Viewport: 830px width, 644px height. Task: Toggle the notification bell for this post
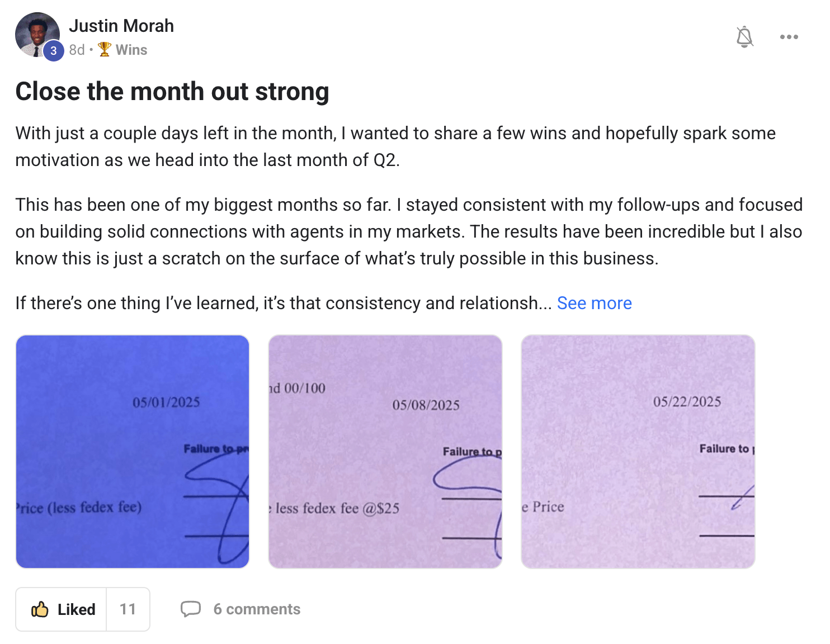point(744,37)
